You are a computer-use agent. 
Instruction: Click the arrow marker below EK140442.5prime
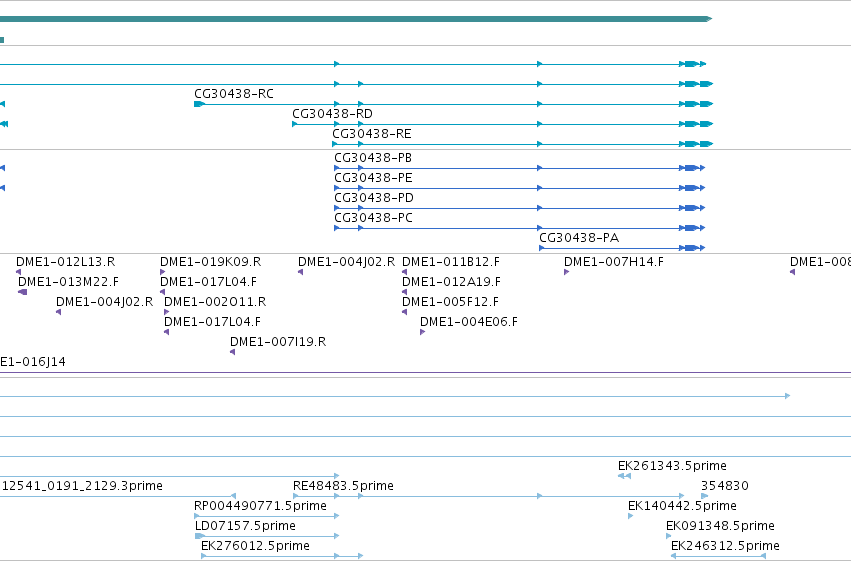click(x=630, y=516)
